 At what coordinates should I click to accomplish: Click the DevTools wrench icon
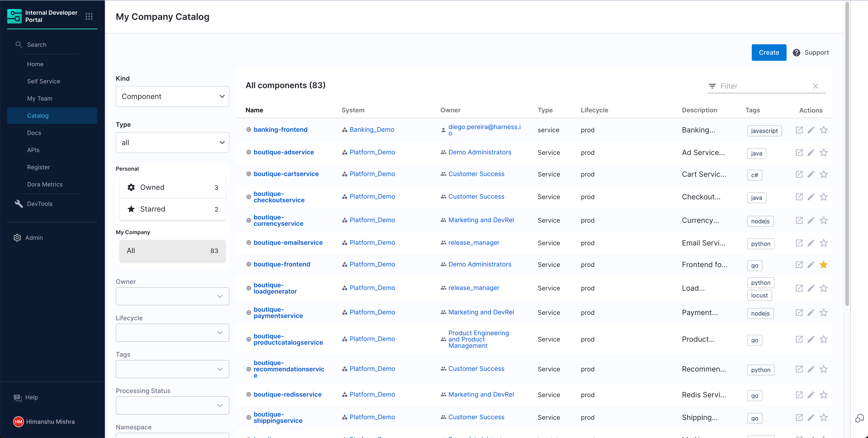(x=19, y=204)
